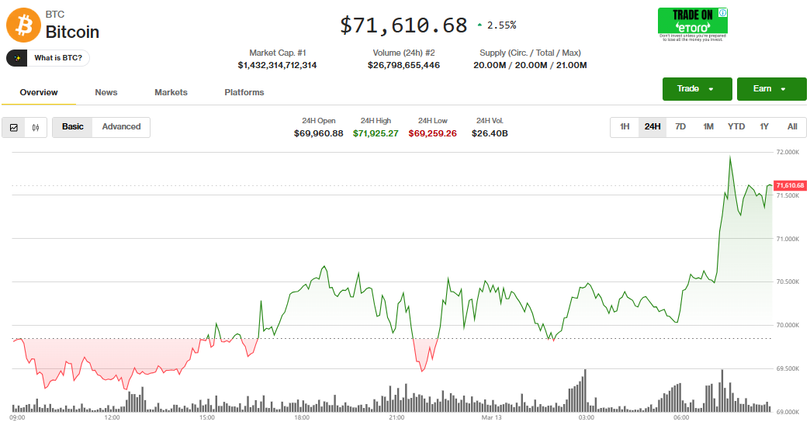Set chart range to All
Viewport: 810px width, 421px height.
(792, 127)
